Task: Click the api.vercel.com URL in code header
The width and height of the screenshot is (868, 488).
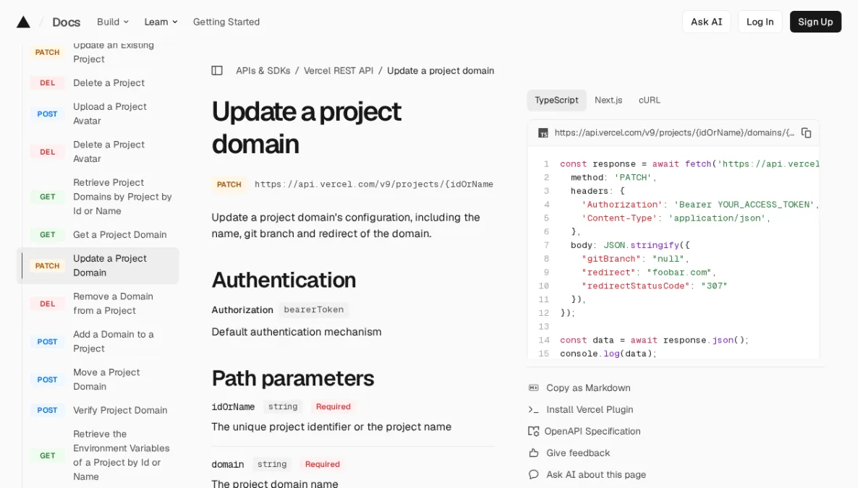Action: (x=674, y=133)
